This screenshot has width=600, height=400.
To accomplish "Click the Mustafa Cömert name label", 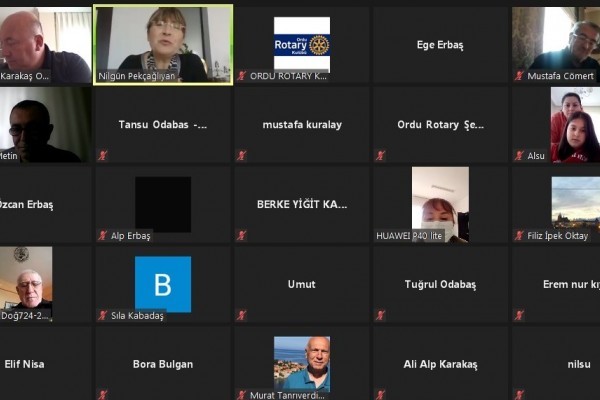I will pos(561,76).
